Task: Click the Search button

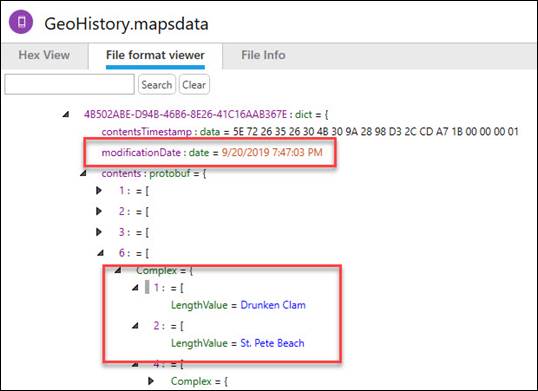Action: (157, 85)
